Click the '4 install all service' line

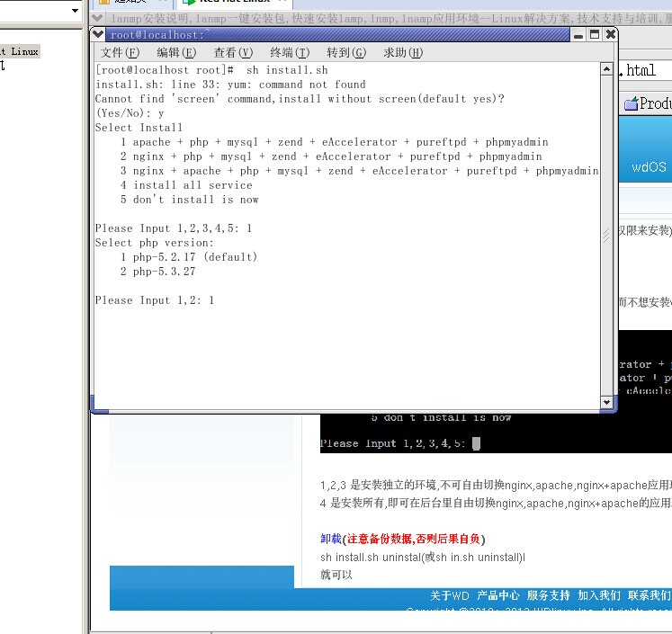[x=186, y=185]
